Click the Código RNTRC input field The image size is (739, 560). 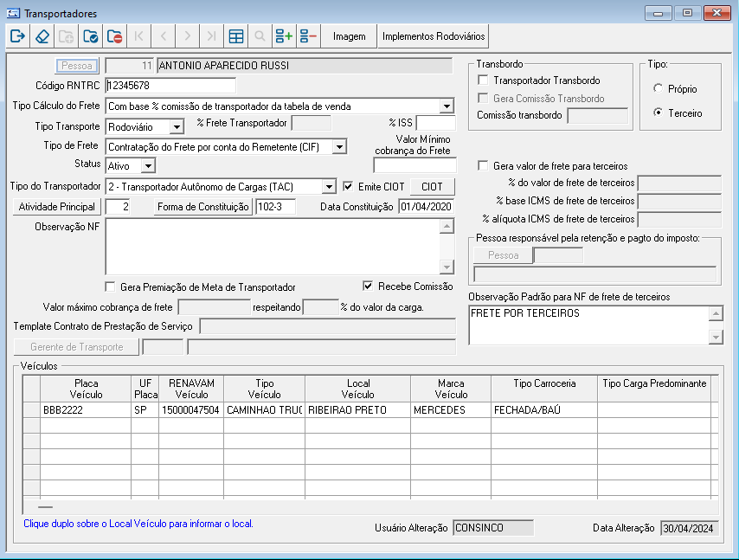pyautogui.click(x=170, y=86)
